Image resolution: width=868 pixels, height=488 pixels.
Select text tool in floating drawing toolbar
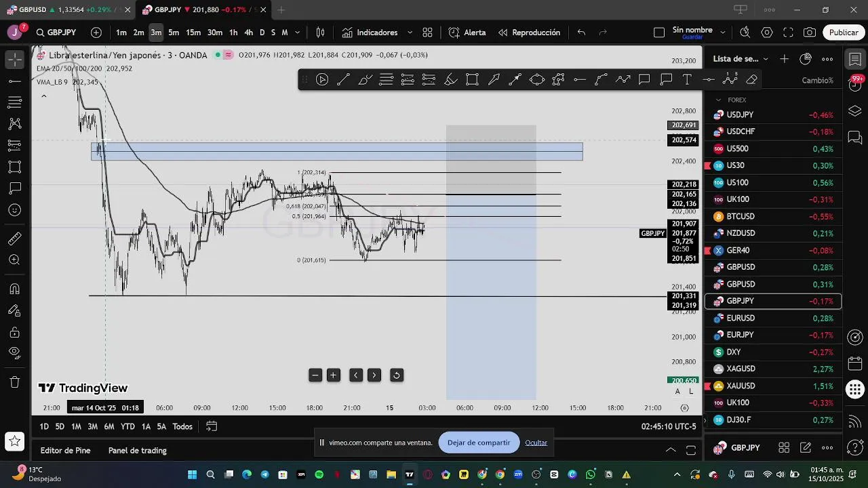[x=687, y=80]
